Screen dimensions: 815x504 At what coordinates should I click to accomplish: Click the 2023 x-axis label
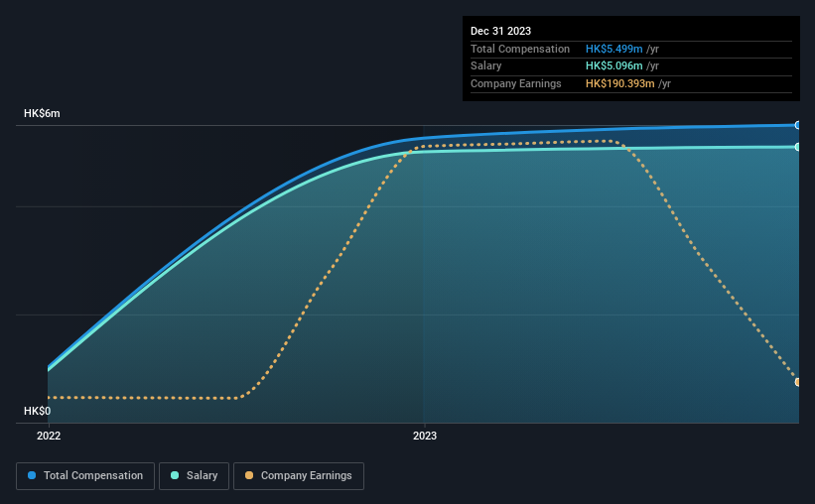[x=425, y=436]
